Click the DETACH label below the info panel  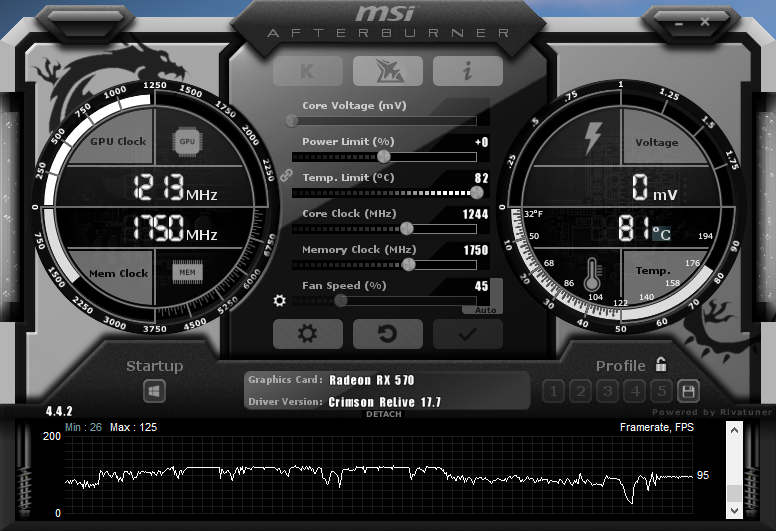[x=384, y=415]
